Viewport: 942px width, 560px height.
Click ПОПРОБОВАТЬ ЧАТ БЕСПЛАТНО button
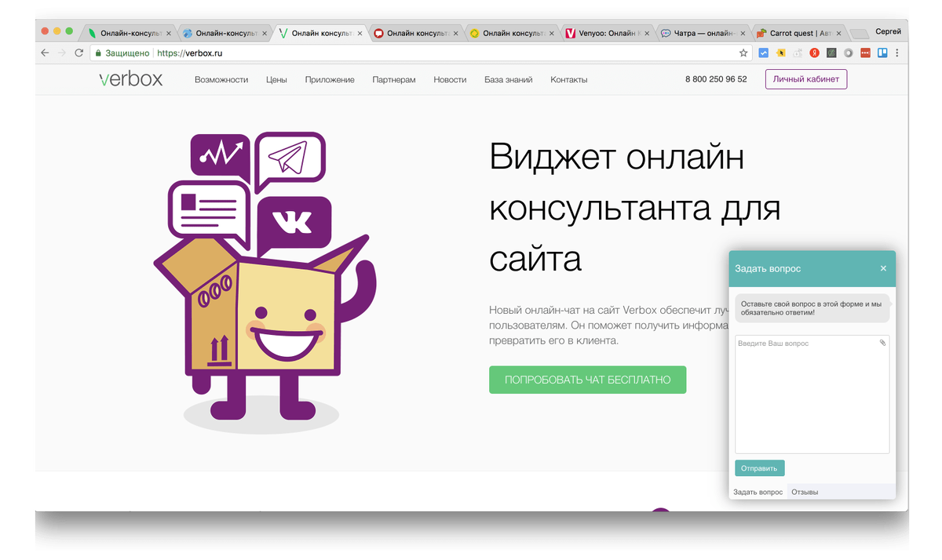point(587,380)
